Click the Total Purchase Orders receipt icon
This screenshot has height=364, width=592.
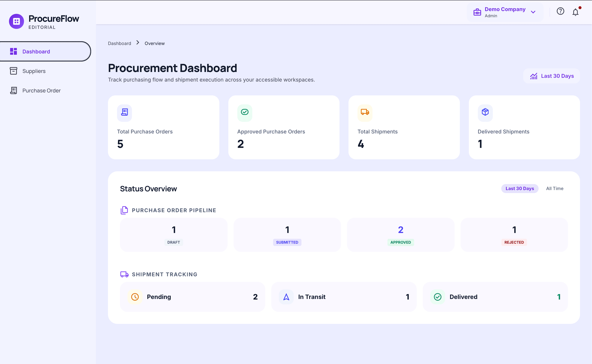coord(124,112)
